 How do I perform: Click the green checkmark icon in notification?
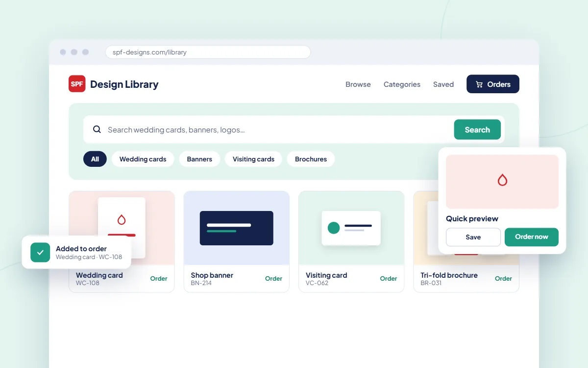pyautogui.click(x=40, y=252)
